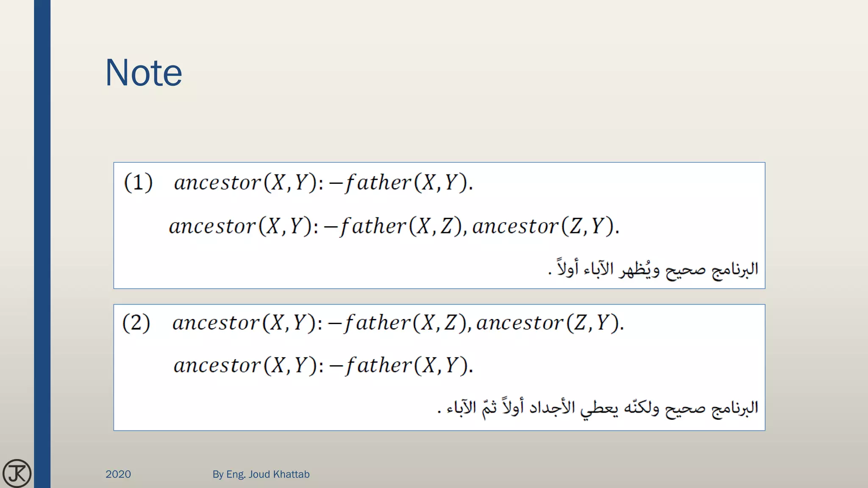868x488 pixels.
Task: Click ancestor(Z,Y) term in box (2)
Action: tap(550, 323)
